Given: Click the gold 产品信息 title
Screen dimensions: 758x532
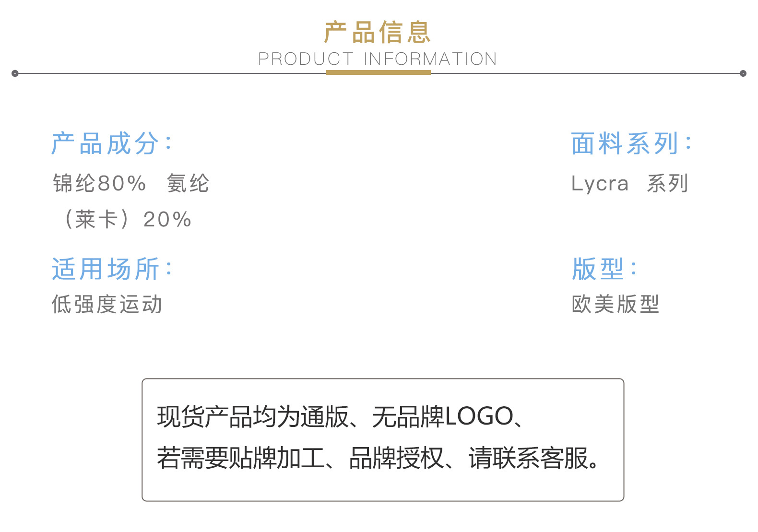Looking at the screenshot, I should click(x=378, y=33).
